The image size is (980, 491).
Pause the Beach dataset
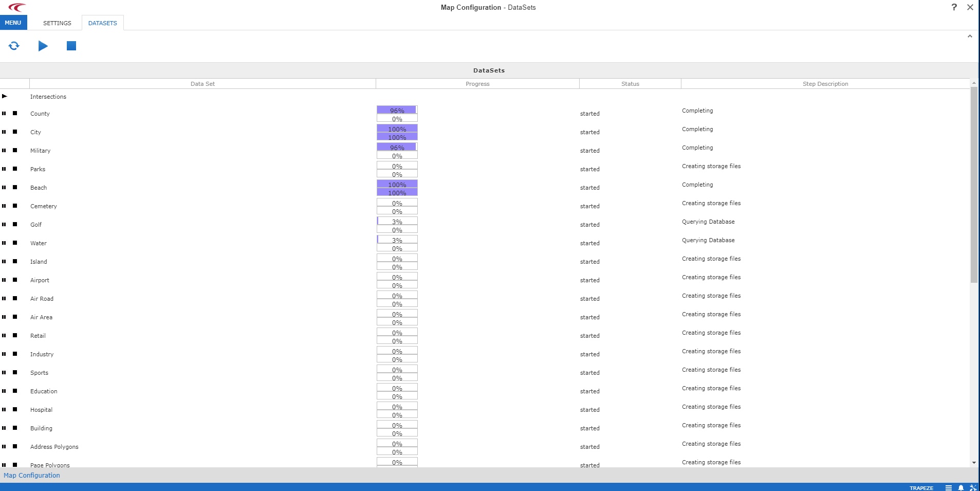(x=4, y=188)
